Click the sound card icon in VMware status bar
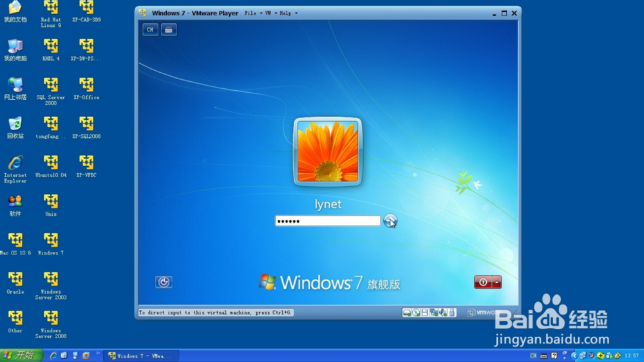Image resolution: width=644 pixels, height=362 pixels. click(x=443, y=312)
